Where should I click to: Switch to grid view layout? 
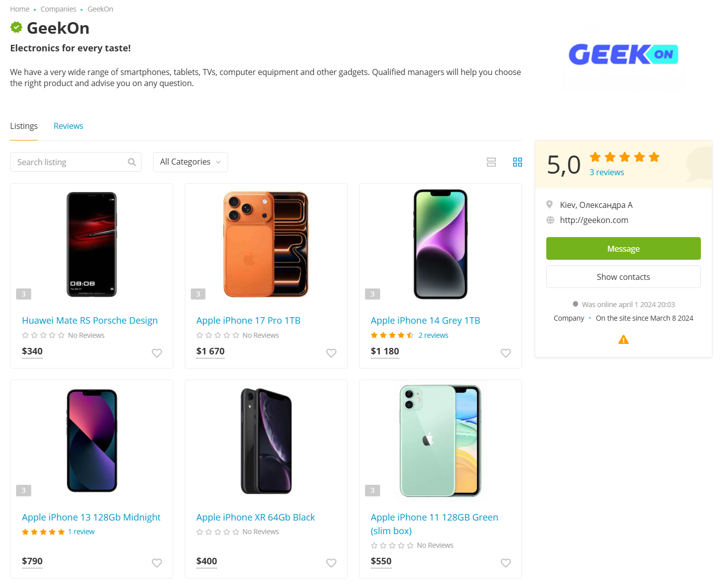517,162
